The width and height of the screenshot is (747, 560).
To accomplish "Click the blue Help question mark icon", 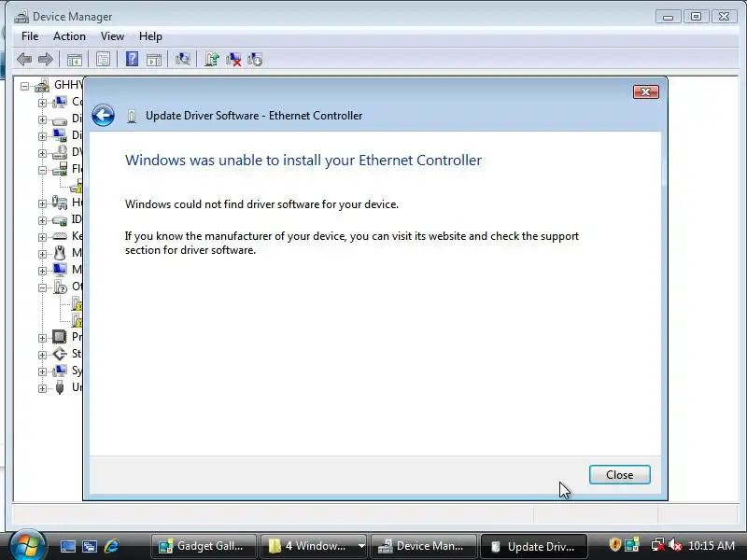I will tap(132, 59).
